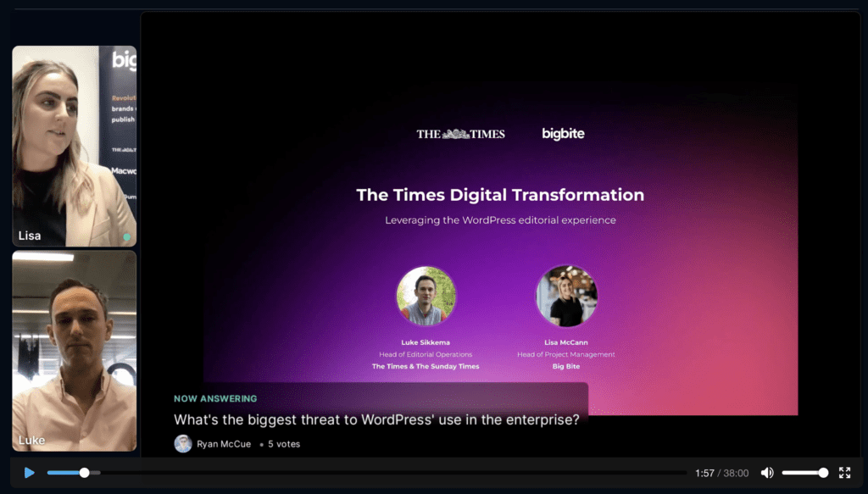Click the 'The Times Digital Transformation' slide title
This screenshot has width=868, height=494.
point(499,195)
